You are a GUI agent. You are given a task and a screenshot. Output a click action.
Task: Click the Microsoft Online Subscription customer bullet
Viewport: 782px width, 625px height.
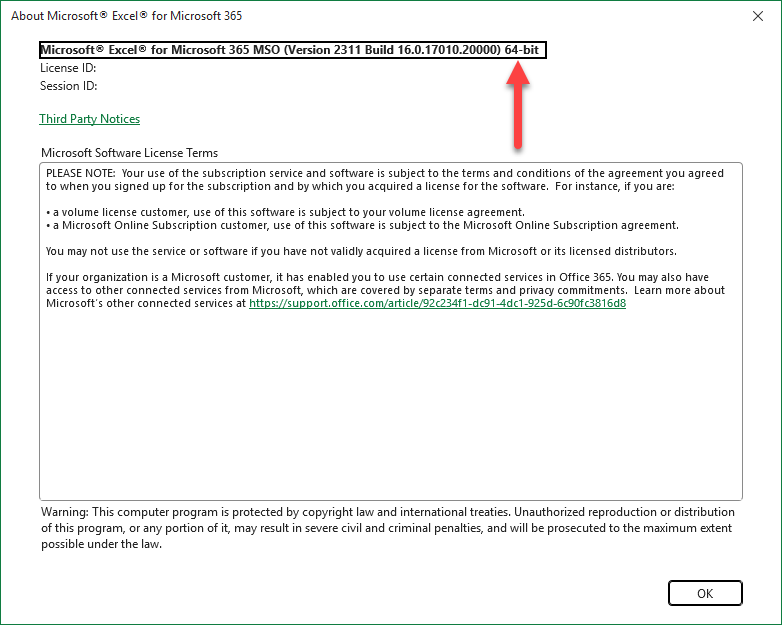(x=362, y=225)
